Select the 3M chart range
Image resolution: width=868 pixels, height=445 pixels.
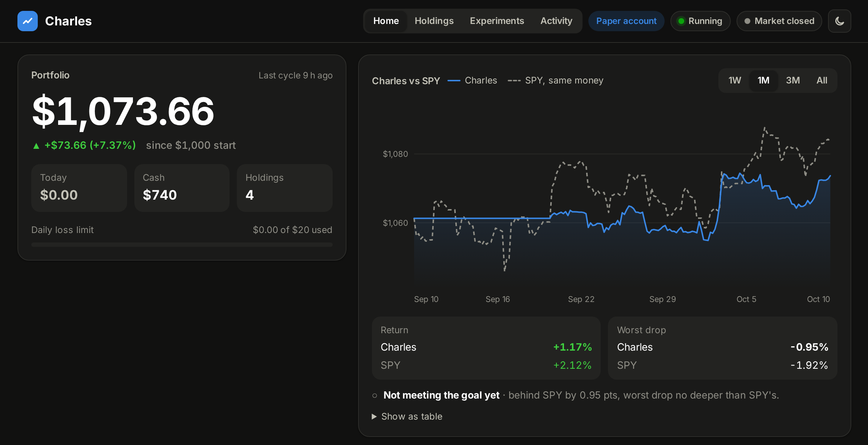(793, 80)
